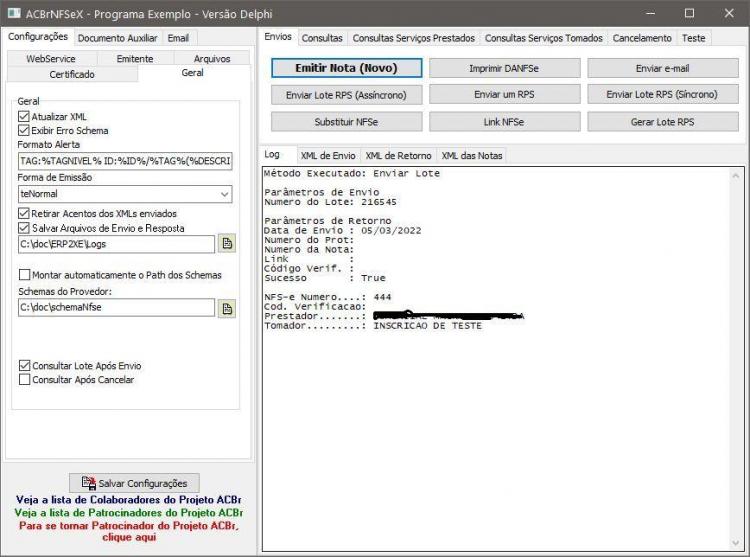Open the Documento Auxiliar tab
Image resolution: width=750 pixels, height=557 pixels.
(117, 38)
